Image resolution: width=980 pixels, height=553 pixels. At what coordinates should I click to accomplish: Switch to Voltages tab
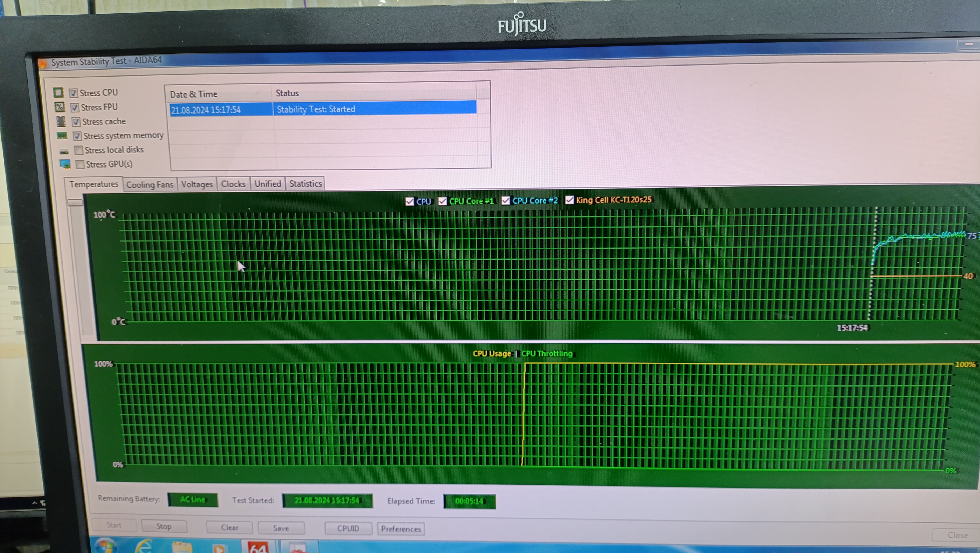click(x=197, y=184)
